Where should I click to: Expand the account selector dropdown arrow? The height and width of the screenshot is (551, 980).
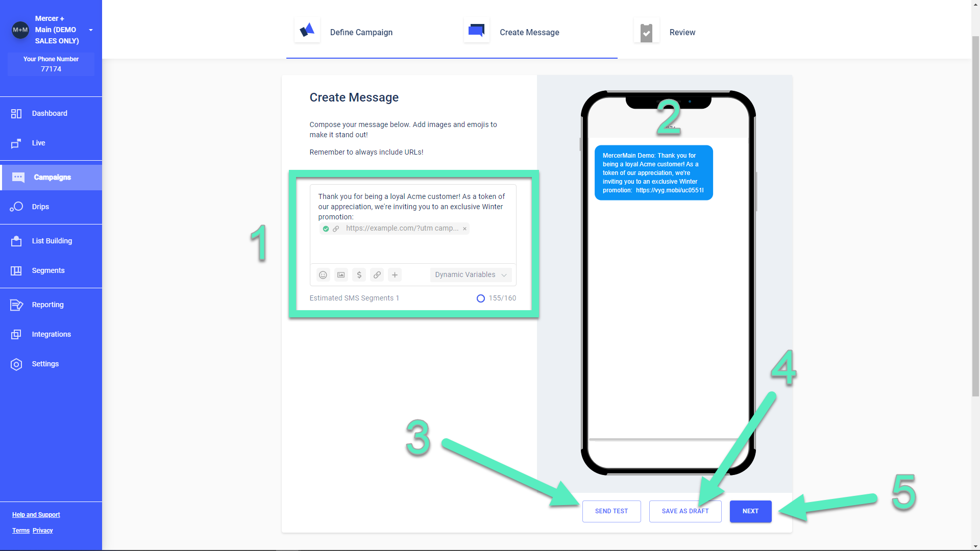click(x=91, y=30)
